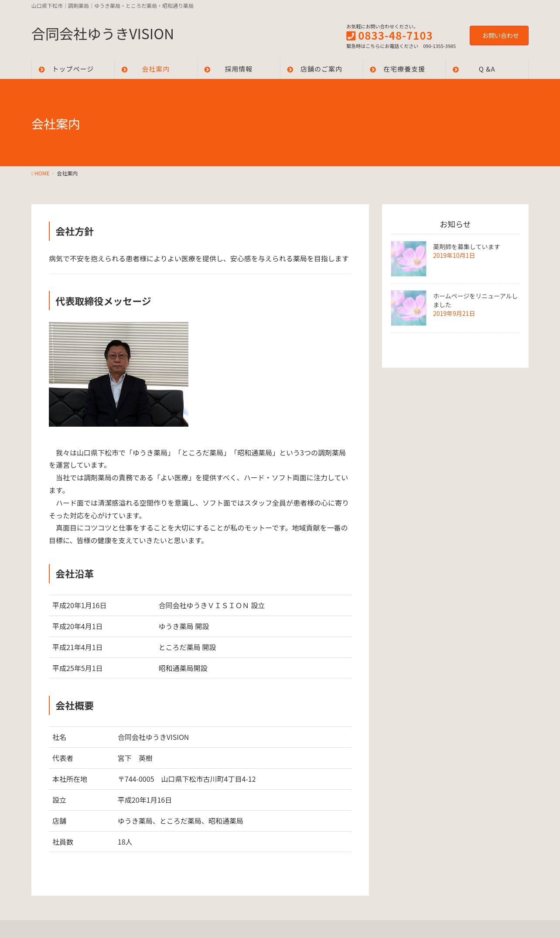
Task: Click the date 2019年10月1日
Action: [454, 256]
